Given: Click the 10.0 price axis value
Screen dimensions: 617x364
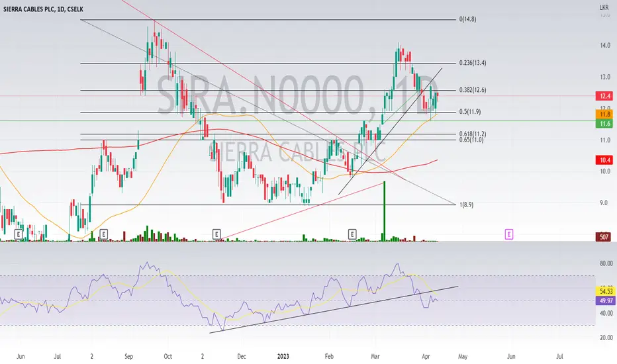Looking at the screenshot, I should [x=605, y=171].
